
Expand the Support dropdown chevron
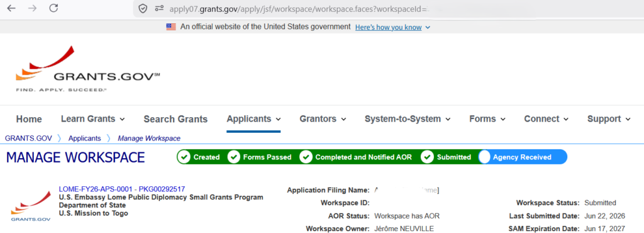628,119
